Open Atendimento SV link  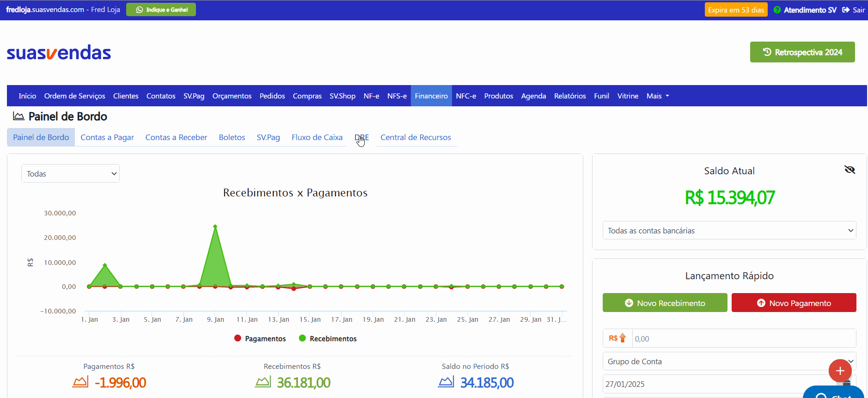pyautogui.click(x=805, y=10)
